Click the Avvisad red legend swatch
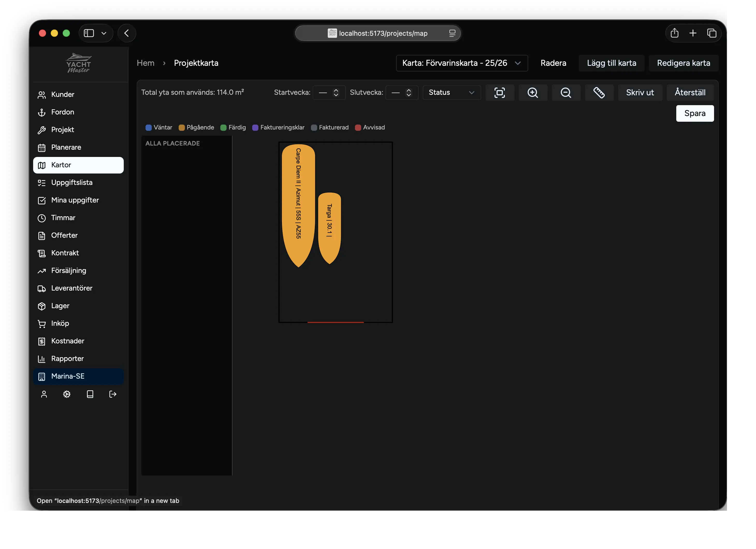Image resolution: width=756 pixels, height=549 pixels. (359, 128)
